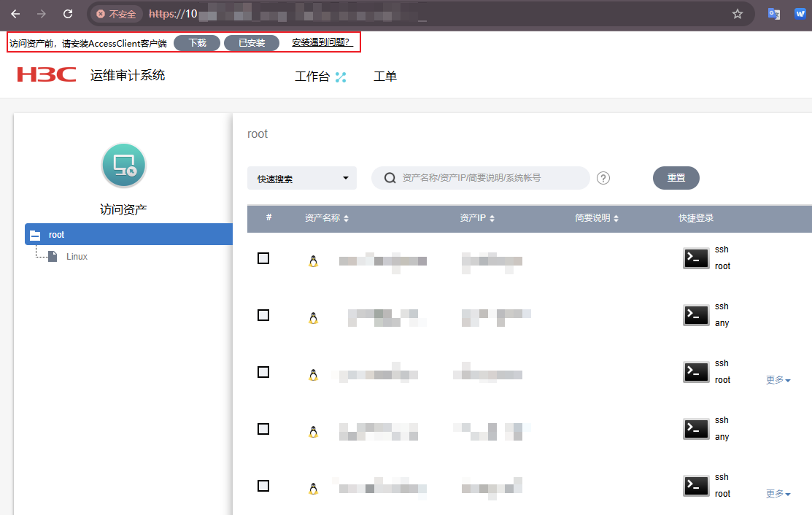Viewport: 812px width, 515px height.
Task: Check the fifth asset row checkbox
Action: 263,486
